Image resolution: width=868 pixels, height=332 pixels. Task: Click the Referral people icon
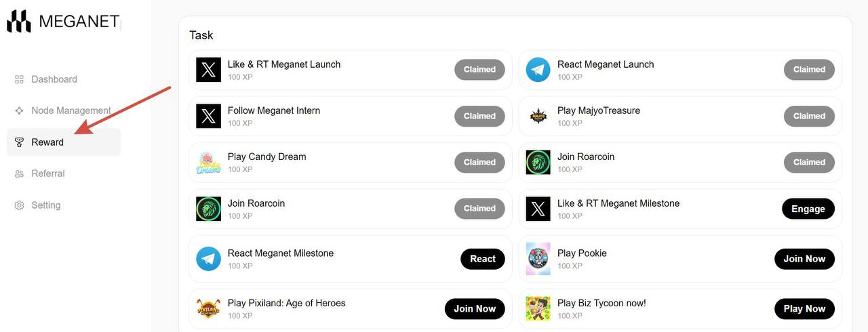(19, 173)
